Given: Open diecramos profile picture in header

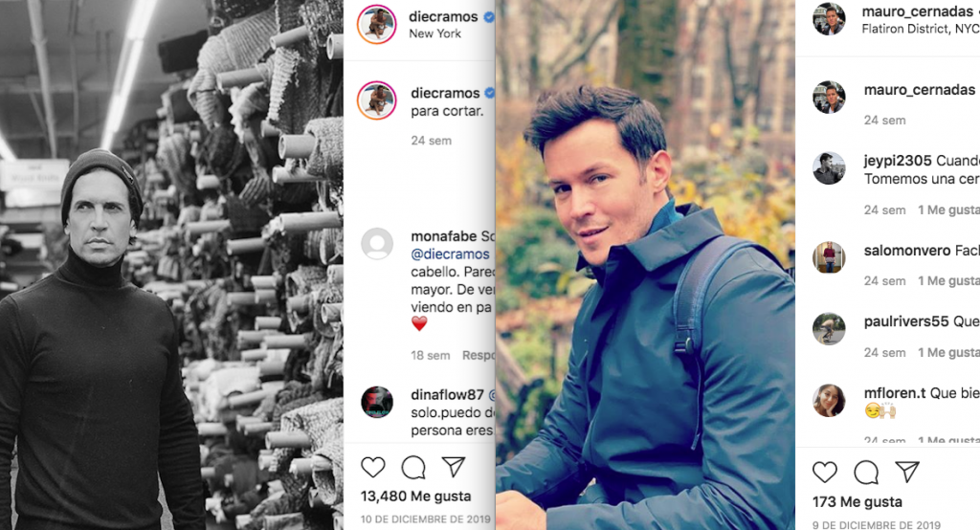Looking at the screenshot, I should point(376,24).
